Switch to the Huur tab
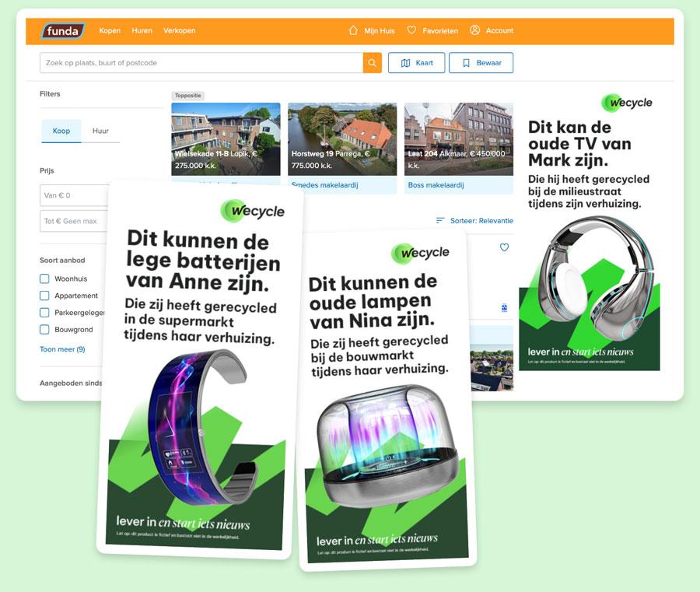 pos(100,131)
